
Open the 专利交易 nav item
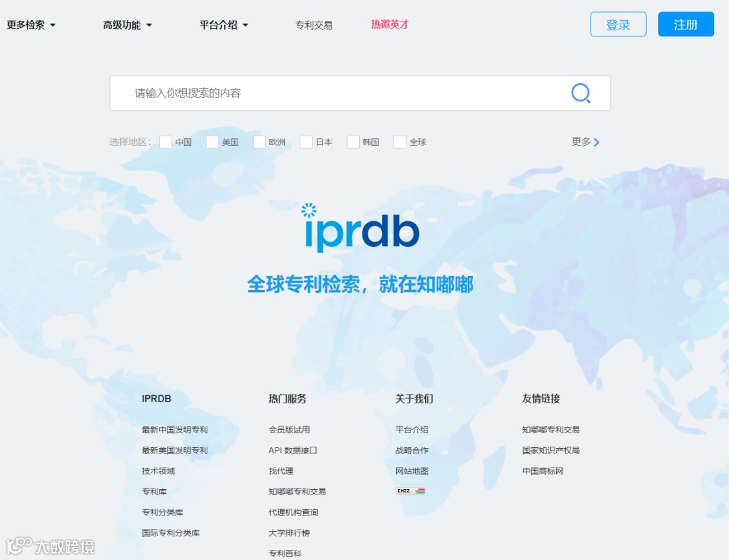(x=314, y=25)
